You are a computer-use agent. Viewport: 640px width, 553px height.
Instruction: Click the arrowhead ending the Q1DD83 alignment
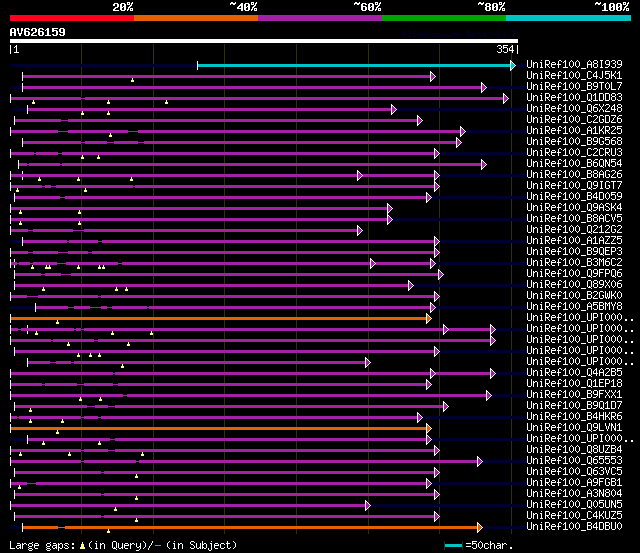point(506,98)
